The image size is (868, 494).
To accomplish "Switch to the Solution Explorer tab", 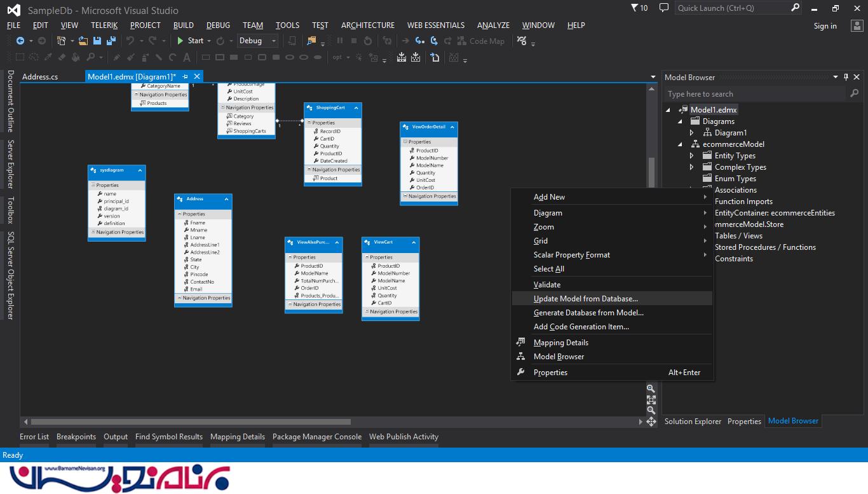I will [x=693, y=421].
